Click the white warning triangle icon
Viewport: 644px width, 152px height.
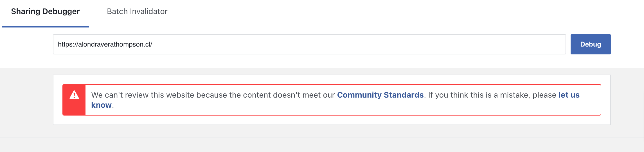click(x=74, y=95)
